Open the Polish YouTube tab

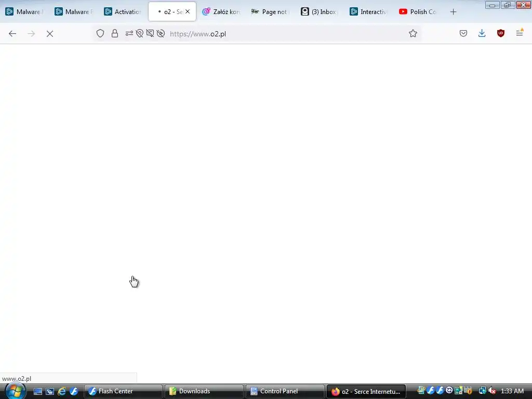coord(418,12)
